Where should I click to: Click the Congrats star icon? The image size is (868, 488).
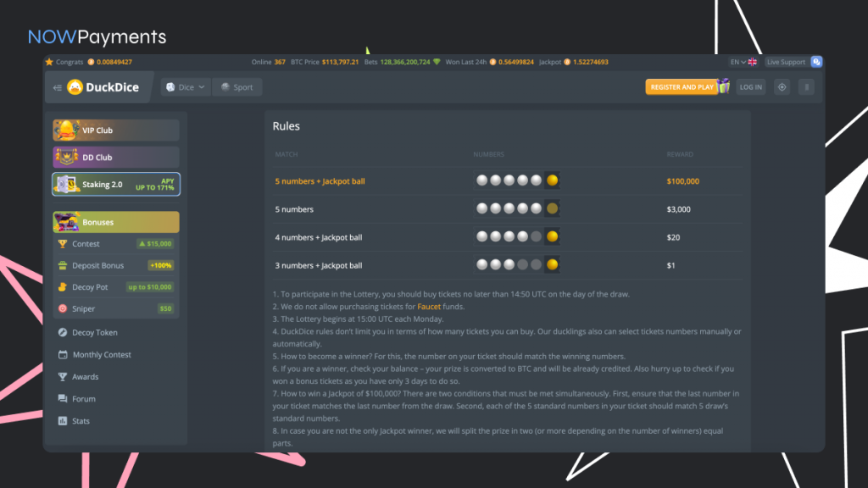49,62
